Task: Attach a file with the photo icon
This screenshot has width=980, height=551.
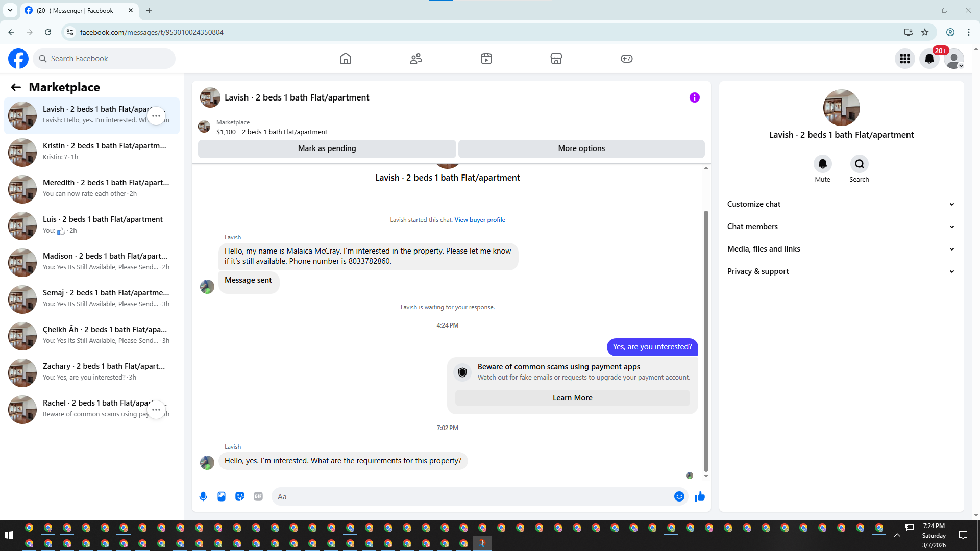Action: [x=222, y=496]
